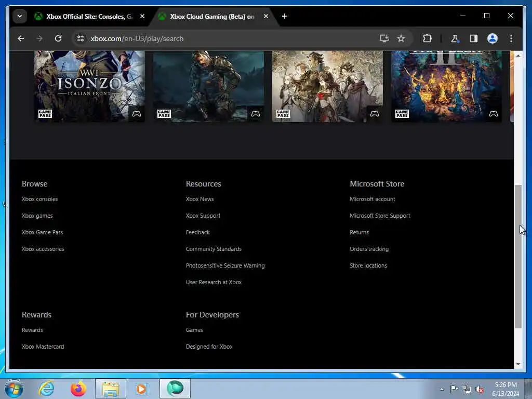Click the Game Pass badge on the Isonzo card
The width and height of the screenshot is (532, 399).
pos(45,114)
